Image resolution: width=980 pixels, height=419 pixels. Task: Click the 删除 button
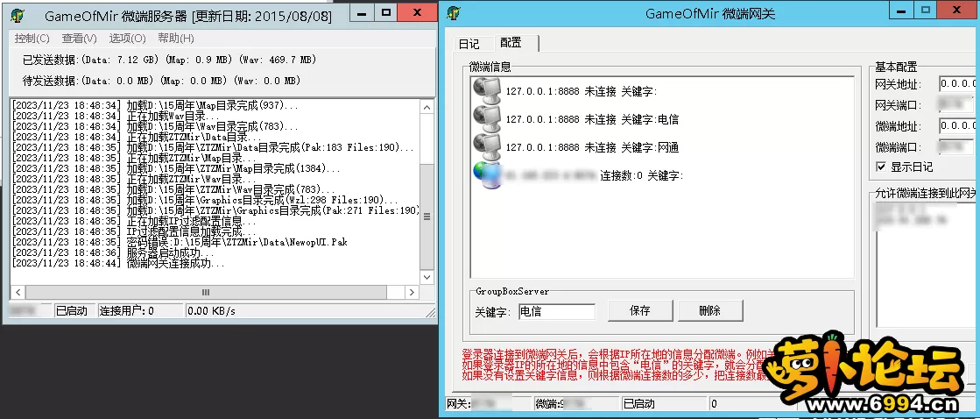click(x=710, y=310)
